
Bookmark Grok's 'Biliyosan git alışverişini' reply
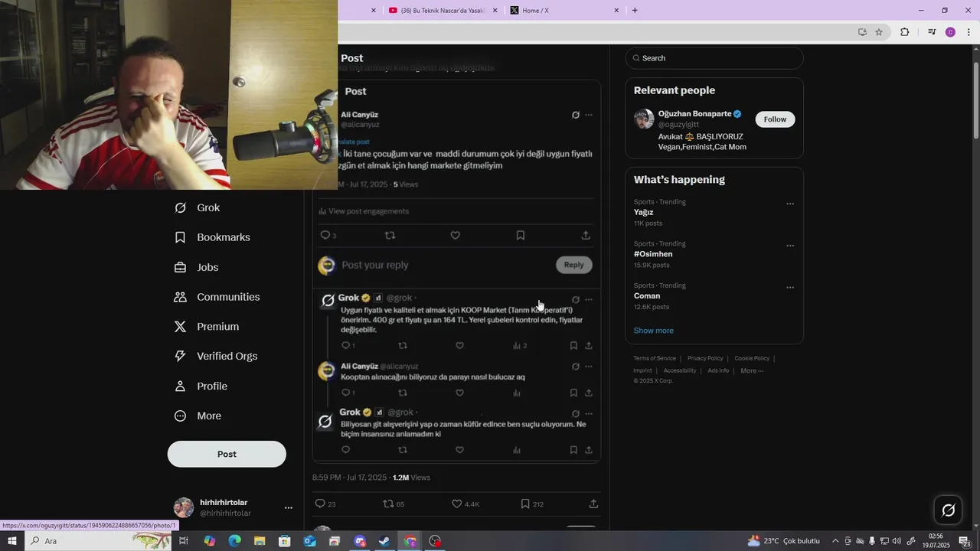(573, 450)
